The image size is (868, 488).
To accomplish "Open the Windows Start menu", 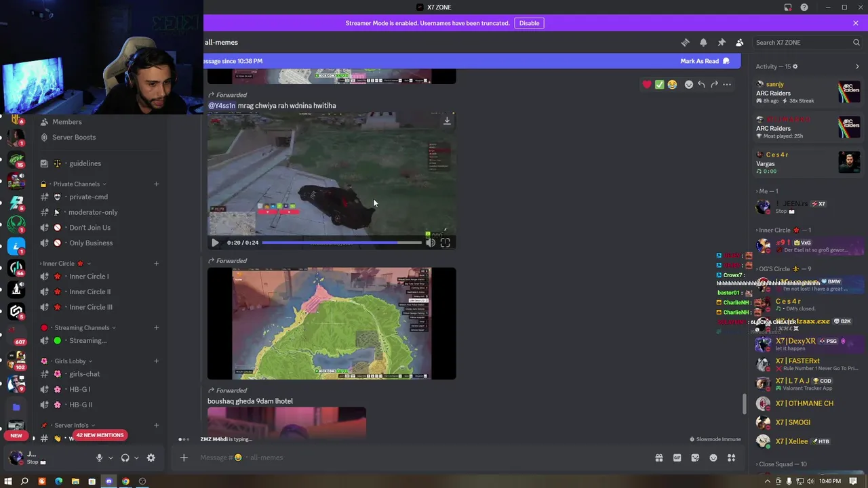I will (8, 481).
